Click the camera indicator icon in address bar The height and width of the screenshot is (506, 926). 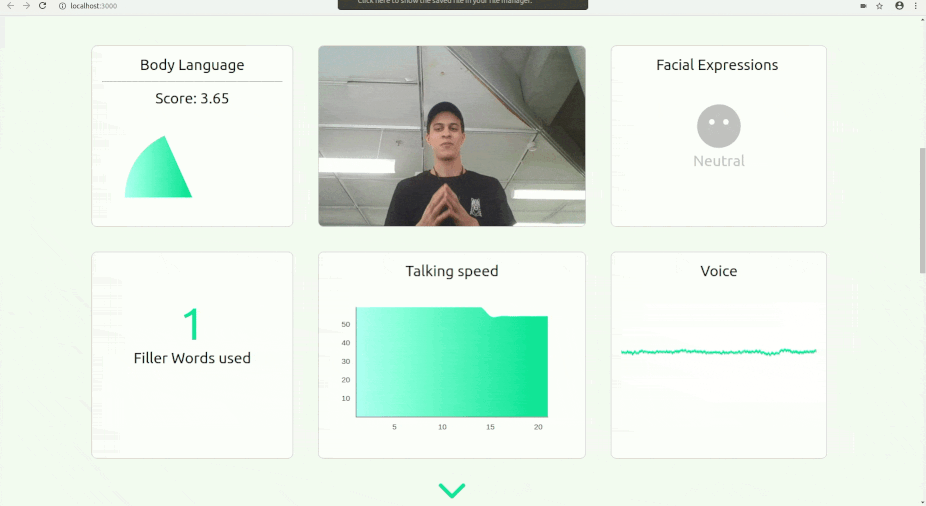coord(863,5)
